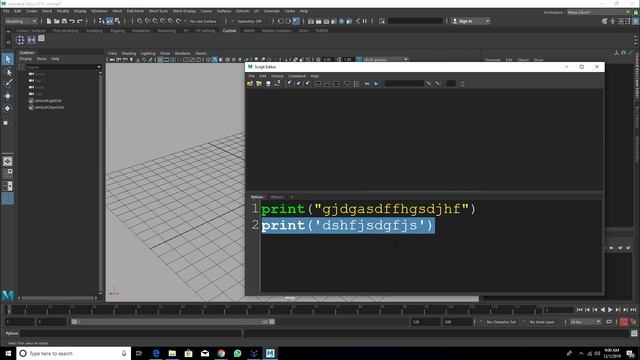Toggle select by hierarchy mode
Viewport: 640px width, 360px height.
click(102, 21)
